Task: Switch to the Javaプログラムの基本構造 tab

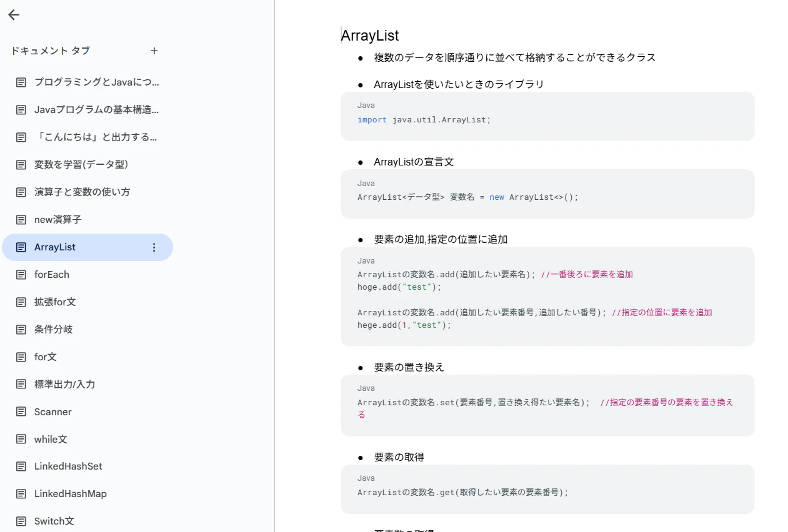Action: click(87, 110)
